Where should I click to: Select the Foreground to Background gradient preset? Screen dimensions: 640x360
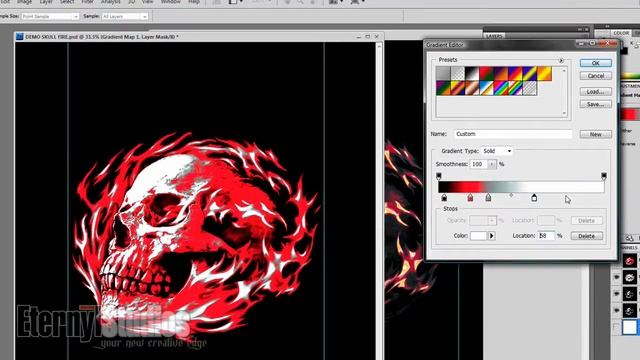(443, 74)
